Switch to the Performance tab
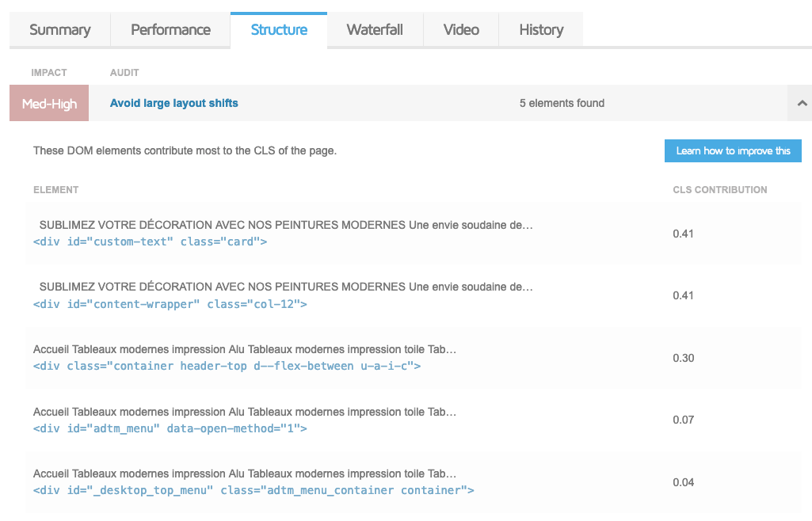This screenshot has height=521, width=812. pyautogui.click(x=170, y=30)
